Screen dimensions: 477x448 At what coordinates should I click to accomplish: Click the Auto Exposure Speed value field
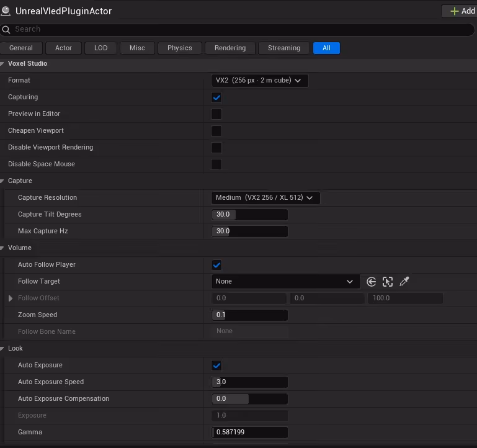[249, 382]
